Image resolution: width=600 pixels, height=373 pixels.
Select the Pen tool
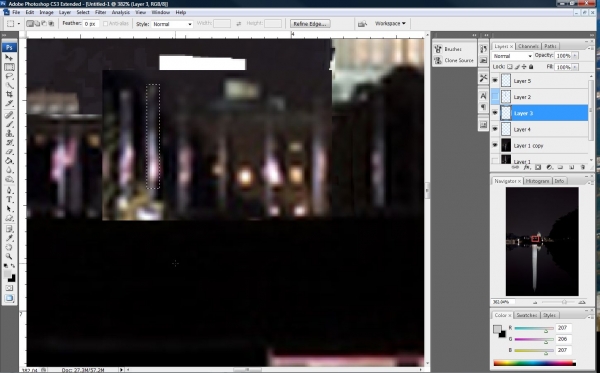coord(9,190)
